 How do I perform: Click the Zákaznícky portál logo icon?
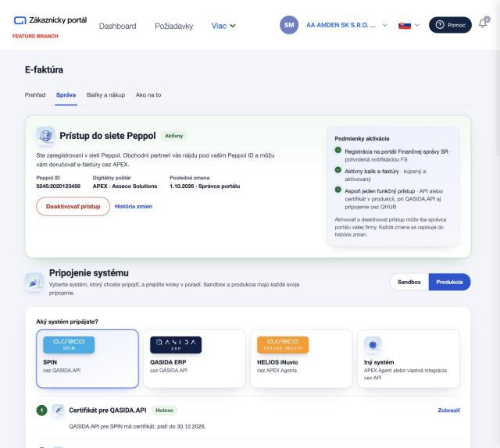[x=20, y=20]
